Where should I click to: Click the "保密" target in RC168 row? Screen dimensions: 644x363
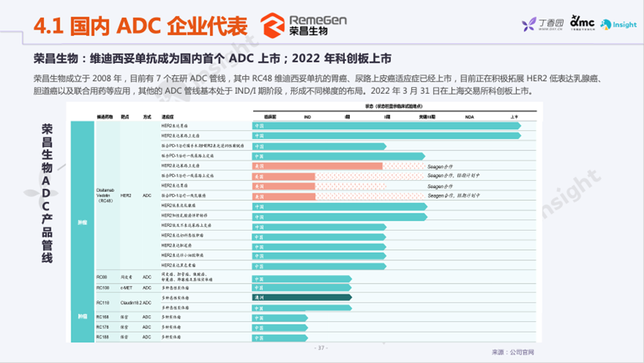pyautogui.click(x=124, y=317)
